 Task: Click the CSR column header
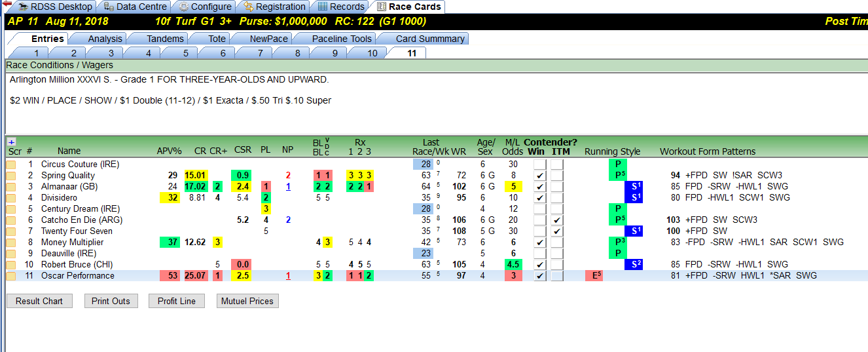(x=243, y=151)
